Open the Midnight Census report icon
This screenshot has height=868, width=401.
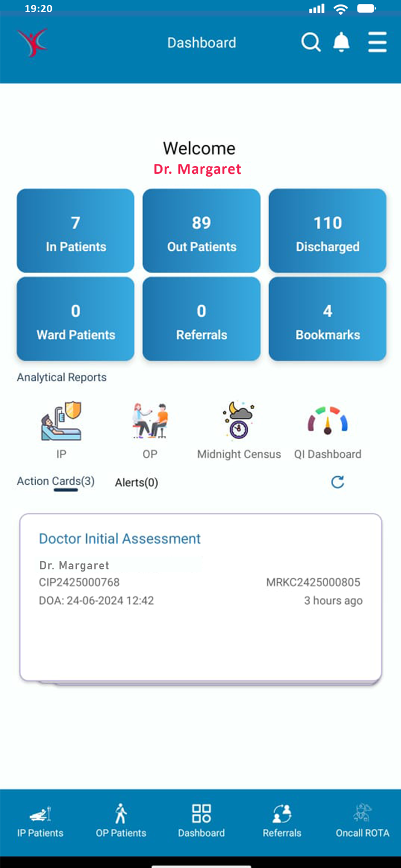point(238,419)
